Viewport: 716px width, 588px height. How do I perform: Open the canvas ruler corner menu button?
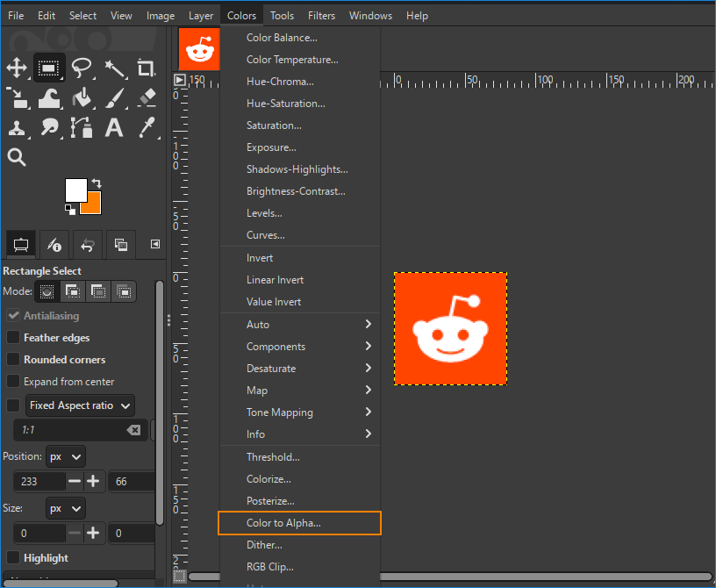tap(180, 80)
